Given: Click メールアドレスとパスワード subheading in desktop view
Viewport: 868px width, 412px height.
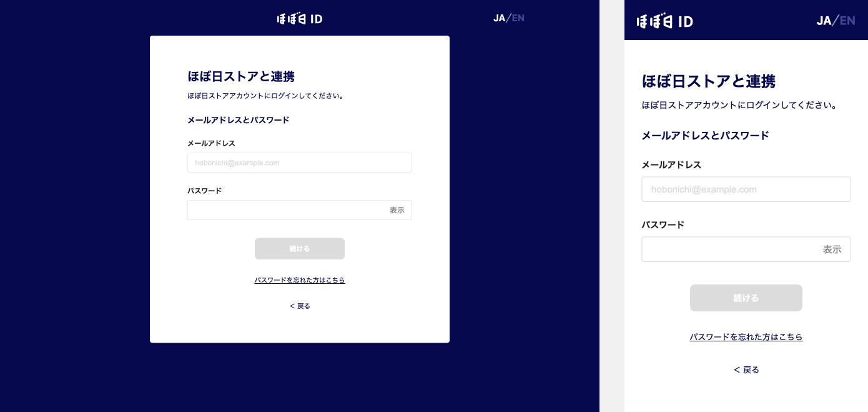Looking at the screenshot, I should [x=239, y=120].
